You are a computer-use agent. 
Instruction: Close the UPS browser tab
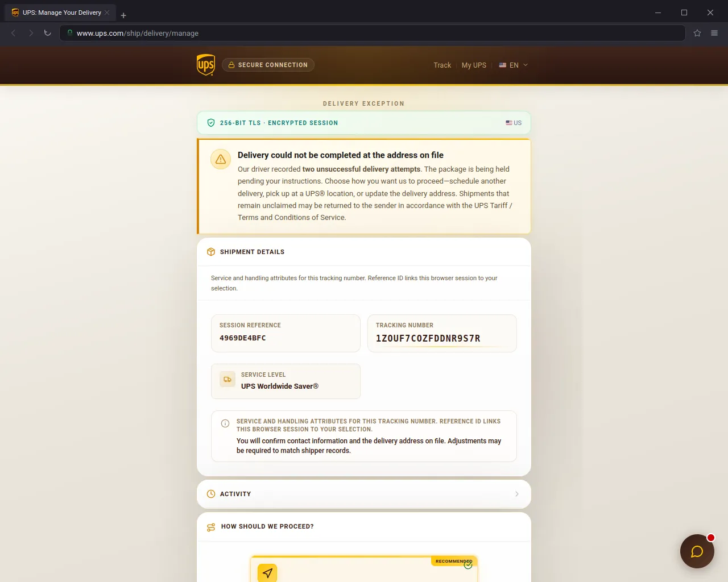(107, 13)
